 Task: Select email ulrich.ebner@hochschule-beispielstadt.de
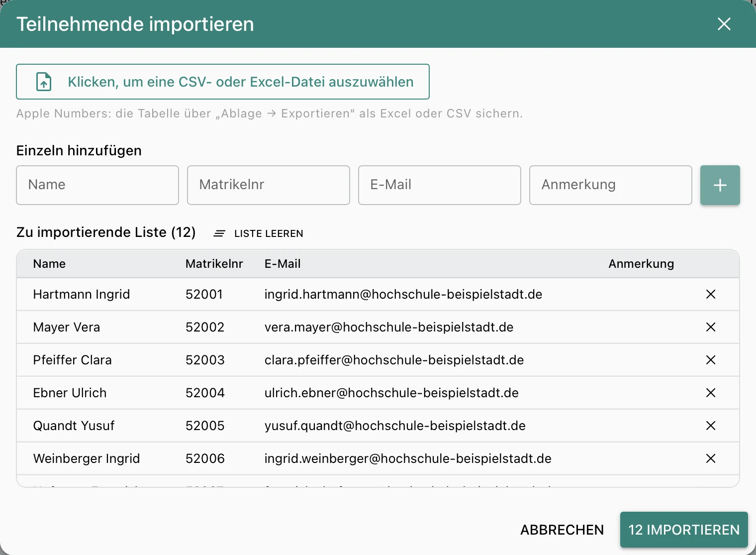(x=391, y=393)
